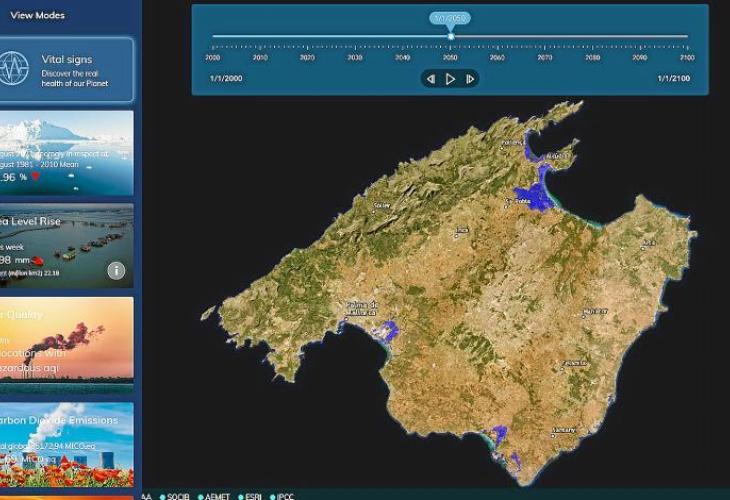730x500 pixels.
Task: Select the Air Quality card
Action: pos(66,338)
